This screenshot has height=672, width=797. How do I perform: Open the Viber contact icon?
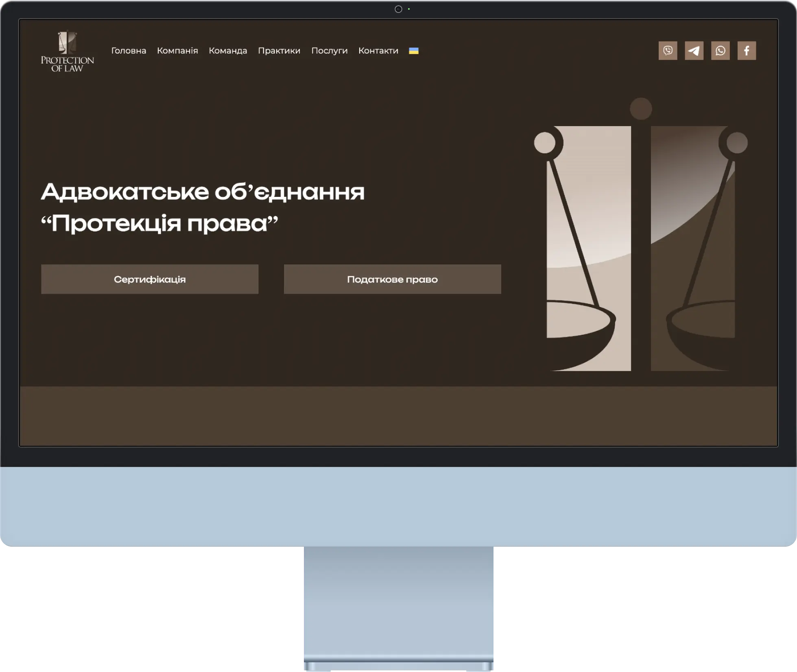[668, 50]
